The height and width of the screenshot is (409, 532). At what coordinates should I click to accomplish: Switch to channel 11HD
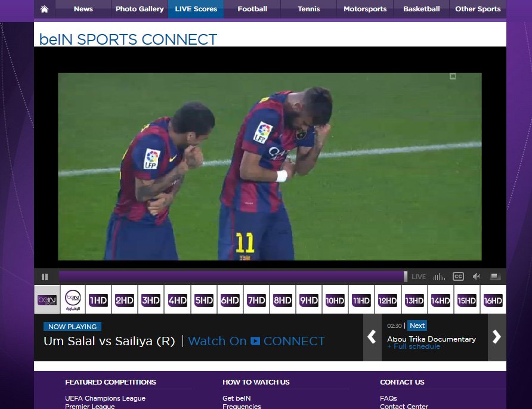coord(361,300)
